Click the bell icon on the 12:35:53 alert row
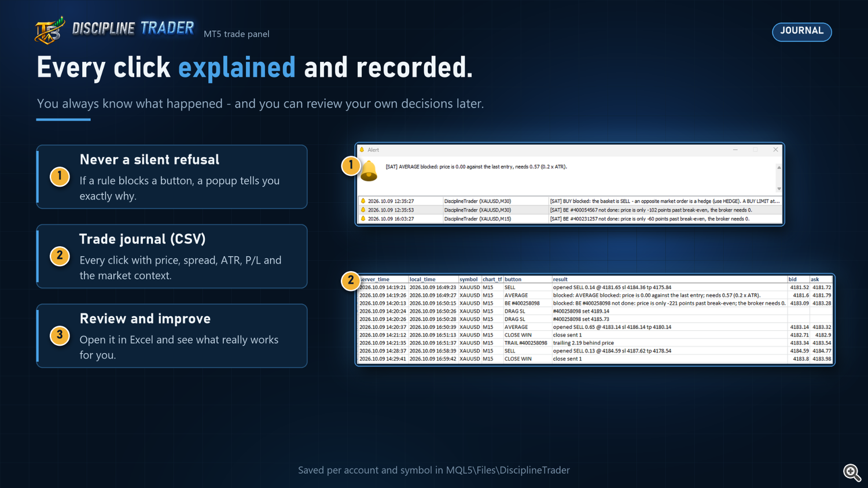The height and width of the screenshot is (488, 868). click(x=363, y=210)
